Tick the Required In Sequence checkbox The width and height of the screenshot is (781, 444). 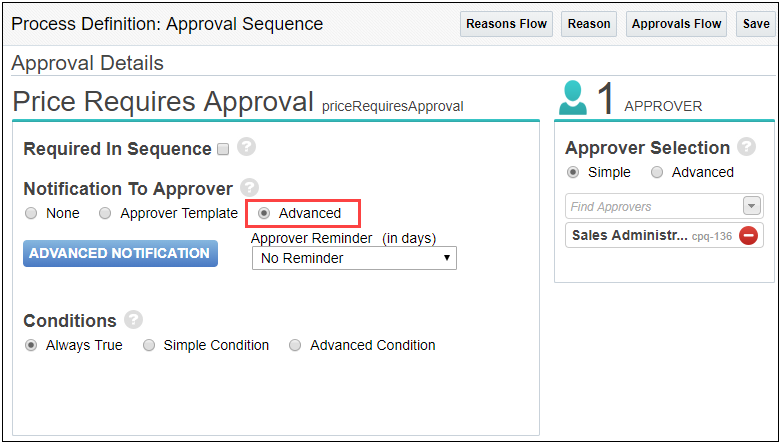click(x=223, y=149)
